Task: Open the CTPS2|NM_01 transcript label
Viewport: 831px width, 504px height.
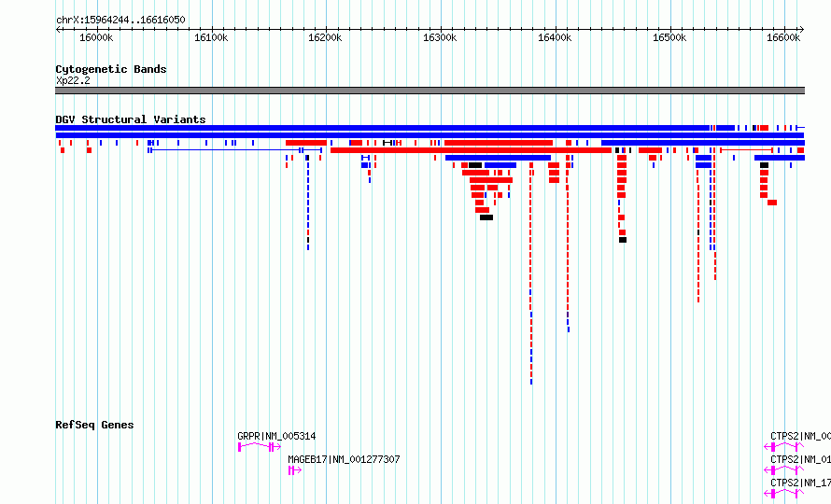Action: 800,459
